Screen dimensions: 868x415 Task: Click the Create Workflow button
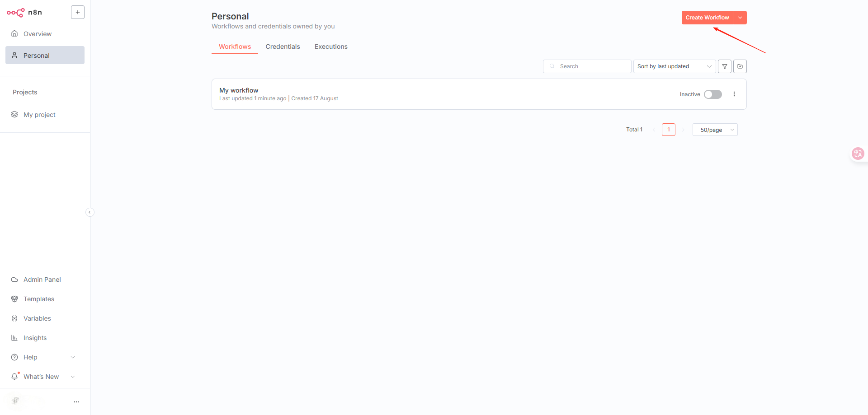click(707, 18)
